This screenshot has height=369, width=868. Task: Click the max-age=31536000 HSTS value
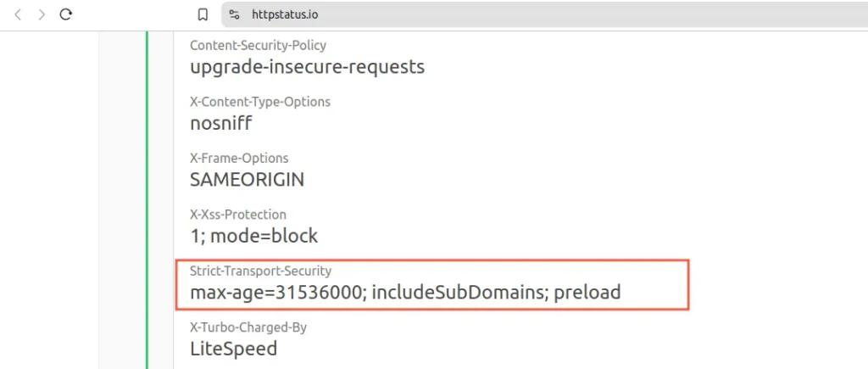(x=405, y=292)
